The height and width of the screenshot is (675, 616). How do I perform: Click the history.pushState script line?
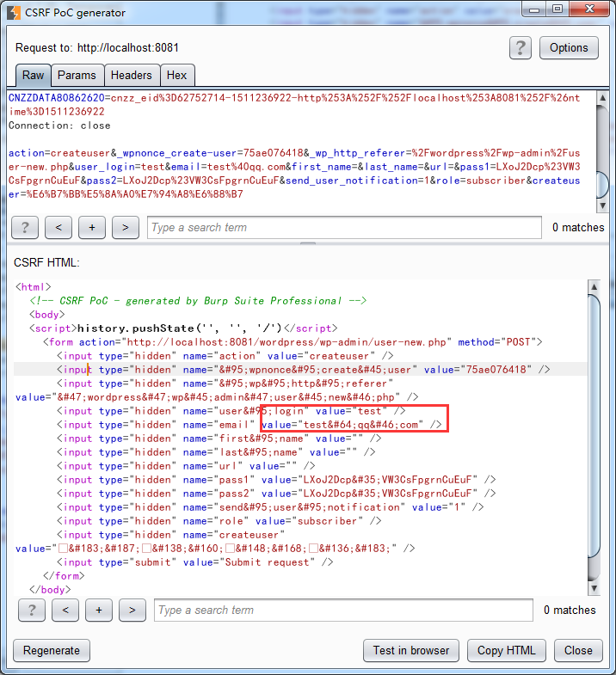(x=183, y=328)
